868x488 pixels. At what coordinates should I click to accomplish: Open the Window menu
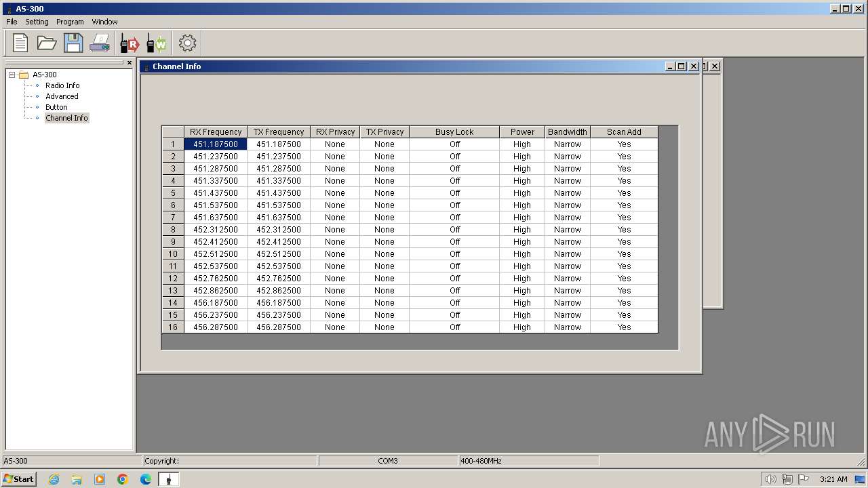coord(104,22)
